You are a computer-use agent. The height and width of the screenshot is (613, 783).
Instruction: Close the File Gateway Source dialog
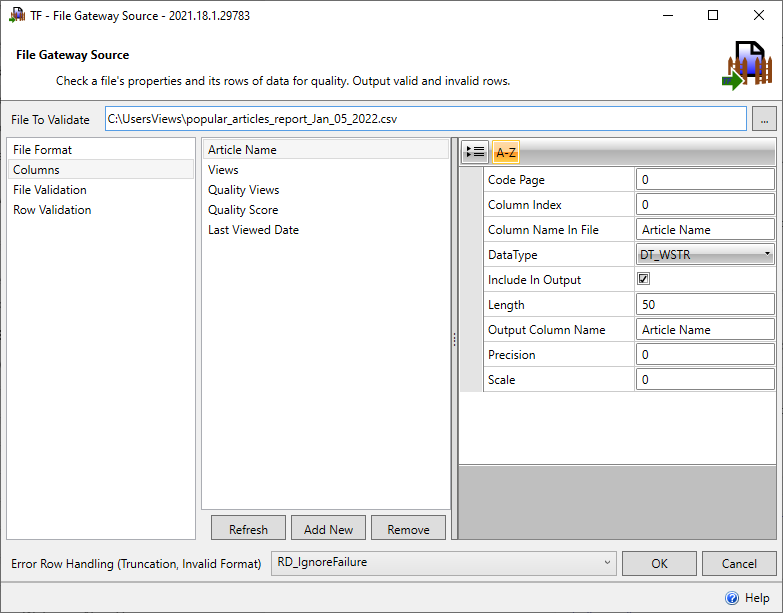759,15
